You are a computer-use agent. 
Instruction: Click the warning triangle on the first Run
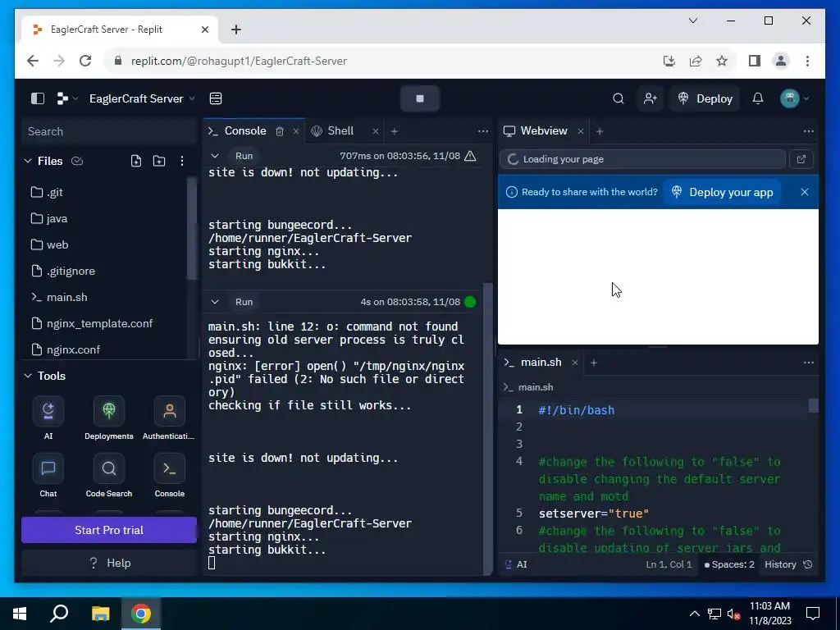click(x=470, y=156)
